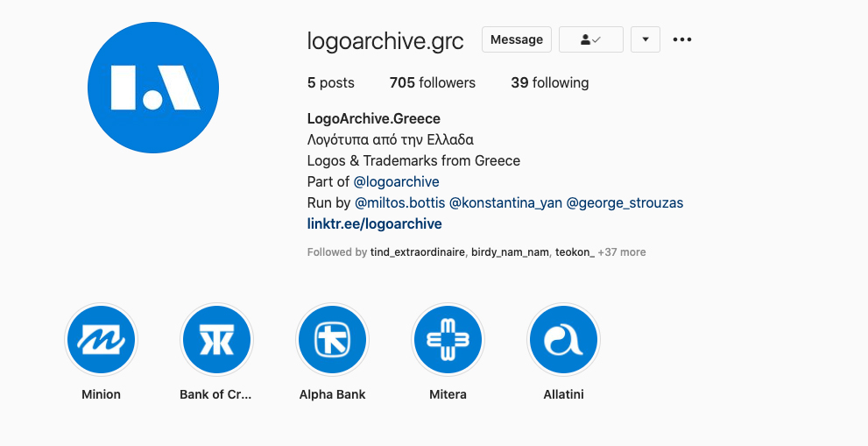Open the three-dots more options menu
868x446 pixels.
[x=682, y=39]
